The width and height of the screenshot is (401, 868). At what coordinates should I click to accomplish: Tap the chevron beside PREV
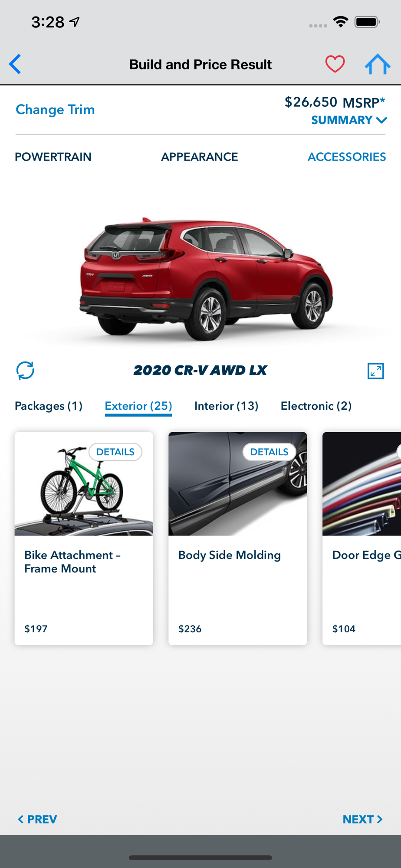pyautogui.click(x=20, y=819)
